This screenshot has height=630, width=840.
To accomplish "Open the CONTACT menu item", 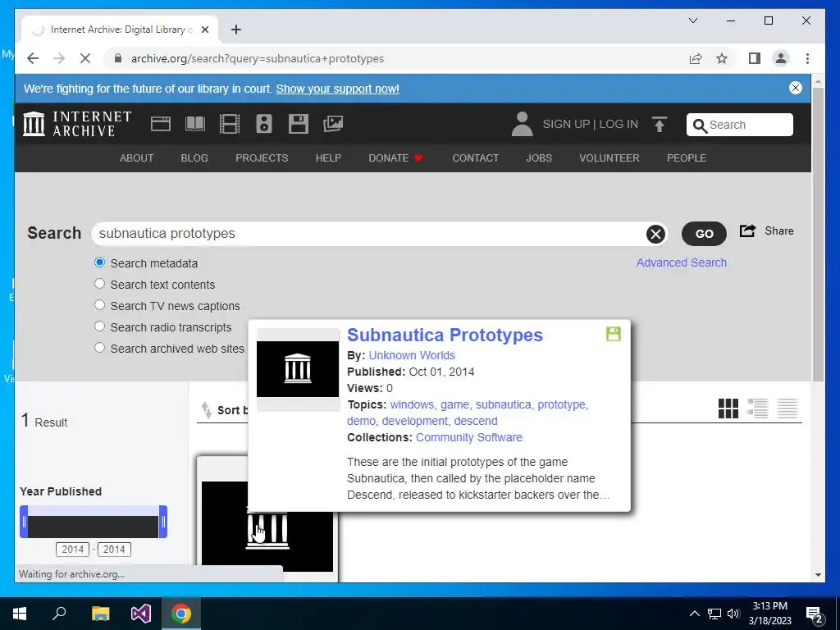I will pyautogui.click(x=475, y=158).
